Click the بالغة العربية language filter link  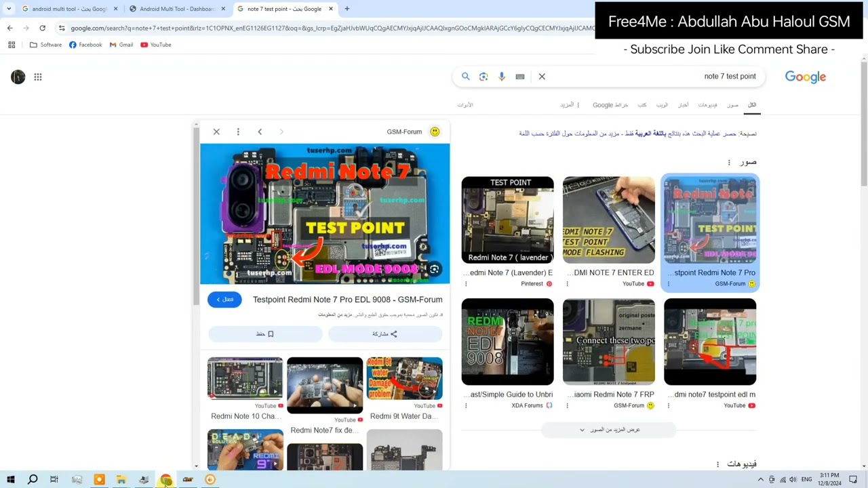point(650,134)
